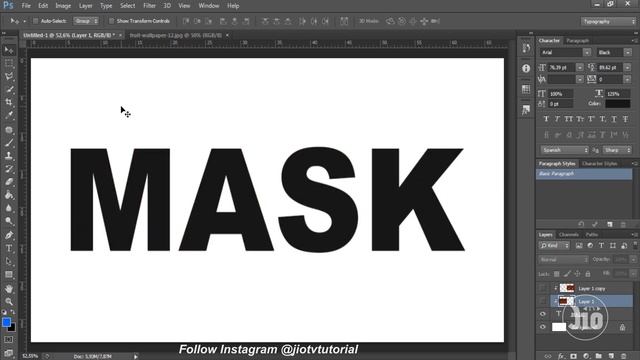
Task: Select the Dodge tool
Action: click(x=9, y=221)
